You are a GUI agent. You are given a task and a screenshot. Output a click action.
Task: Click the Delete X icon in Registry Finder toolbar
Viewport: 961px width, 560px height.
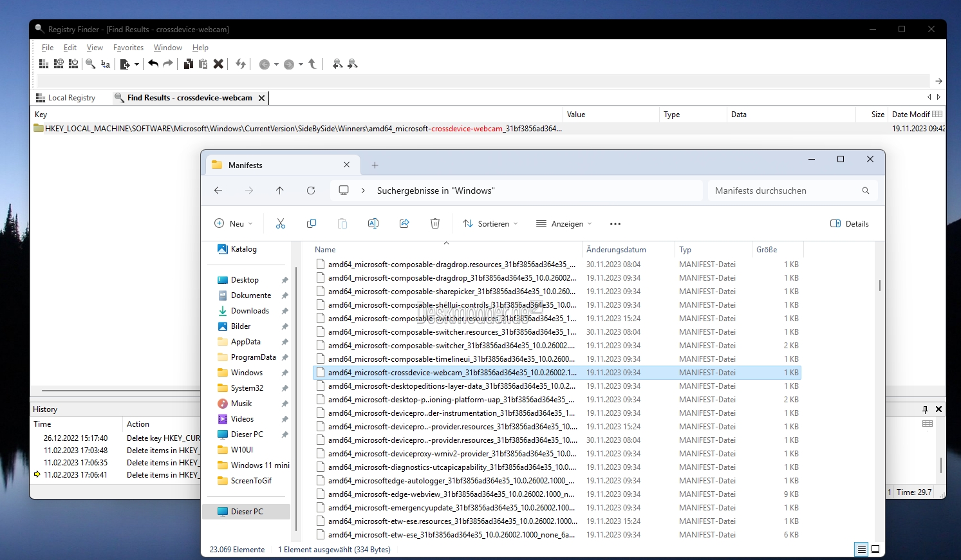coord(218,64)
